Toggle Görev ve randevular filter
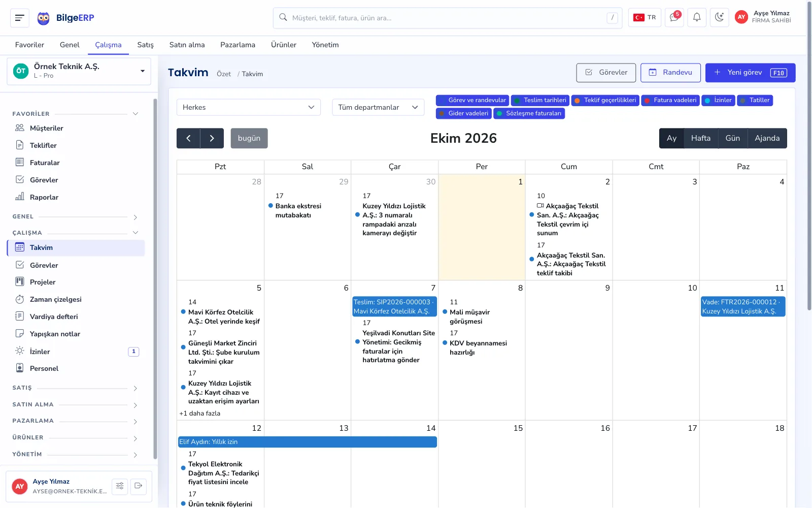 [x=472, y=101]
